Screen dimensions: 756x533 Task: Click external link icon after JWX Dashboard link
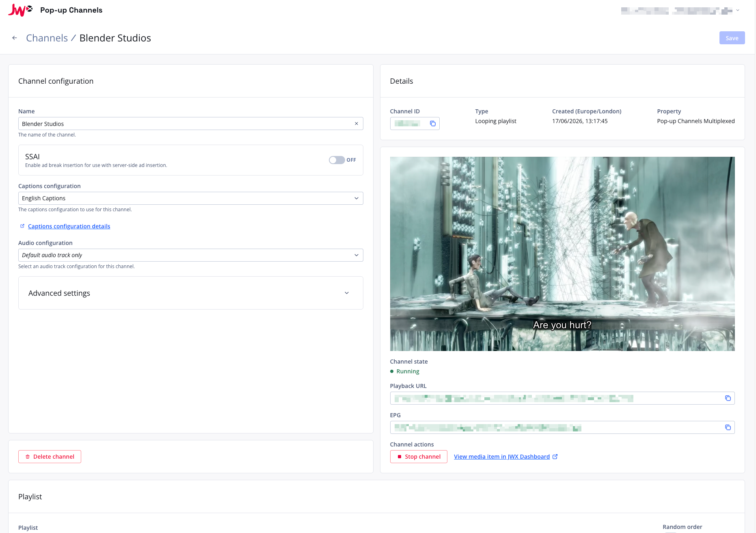coord(555,457)
